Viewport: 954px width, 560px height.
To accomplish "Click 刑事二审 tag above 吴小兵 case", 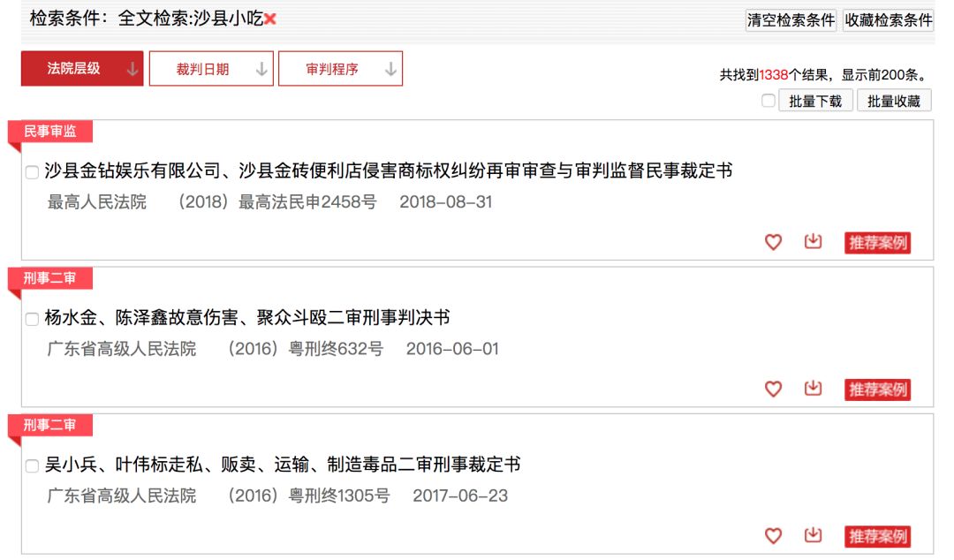I will point(49,425).
